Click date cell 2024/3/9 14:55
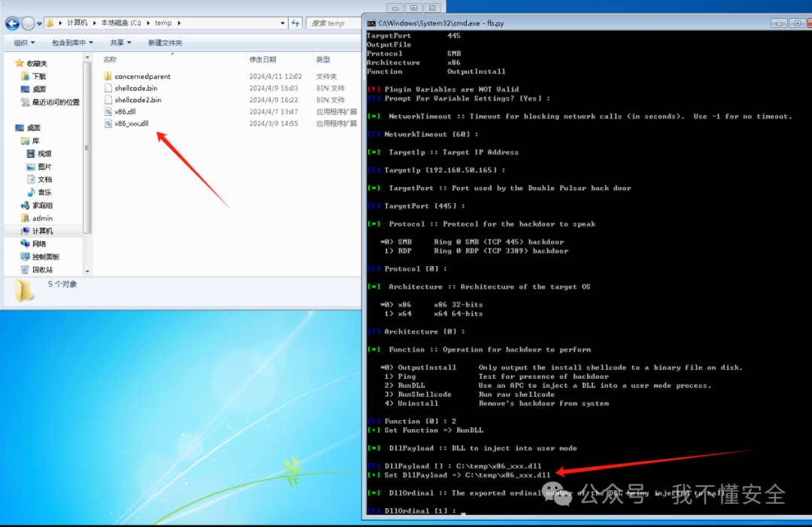 274,124
